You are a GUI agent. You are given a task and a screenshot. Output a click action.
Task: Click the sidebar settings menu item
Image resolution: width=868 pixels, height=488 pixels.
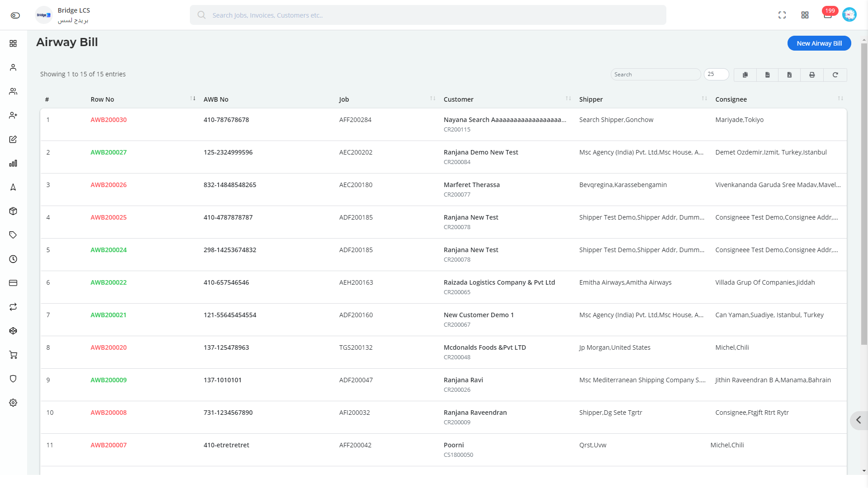pyautogui.click(x=13, y=402)
